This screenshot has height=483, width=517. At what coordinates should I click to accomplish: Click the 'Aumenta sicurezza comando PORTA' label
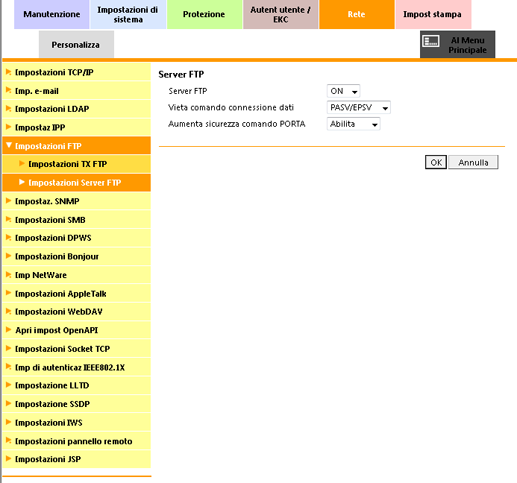coord(237,124)
